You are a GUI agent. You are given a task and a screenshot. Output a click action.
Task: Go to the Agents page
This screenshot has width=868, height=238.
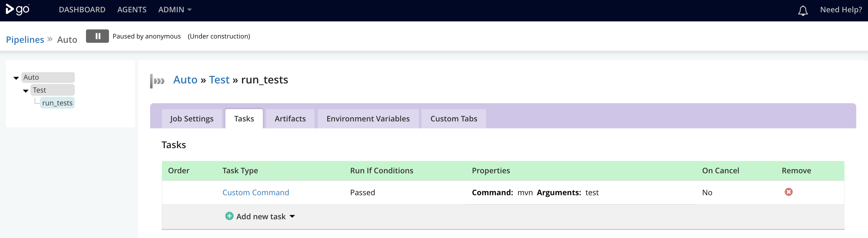(132, 10)
